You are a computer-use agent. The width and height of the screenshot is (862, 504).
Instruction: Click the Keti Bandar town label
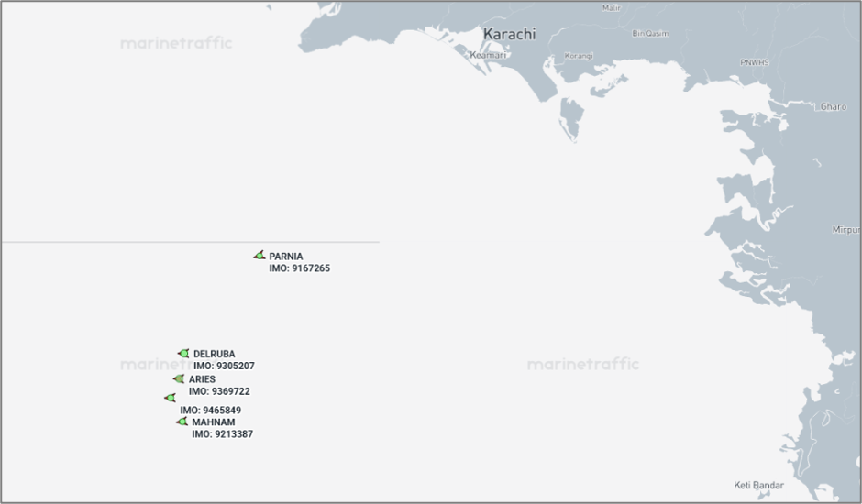pyautogui.click(x=758, y=485)
